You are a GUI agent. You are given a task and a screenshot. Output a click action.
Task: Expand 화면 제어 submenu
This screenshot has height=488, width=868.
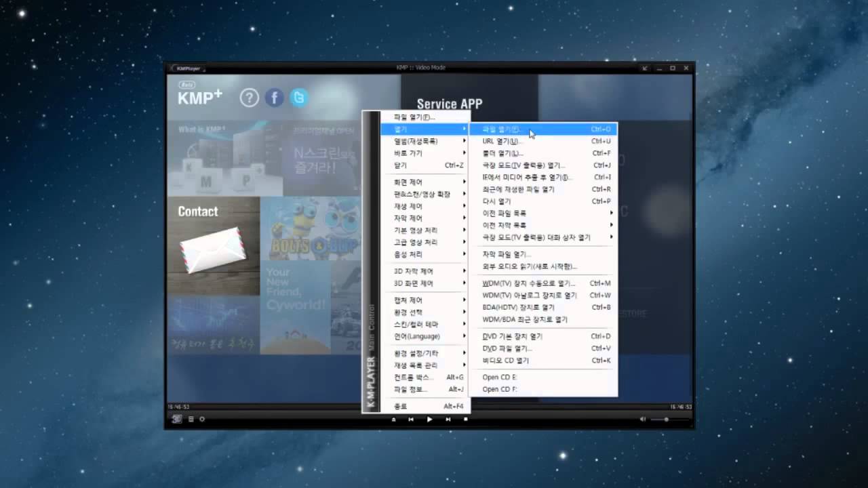coord(425,182)
